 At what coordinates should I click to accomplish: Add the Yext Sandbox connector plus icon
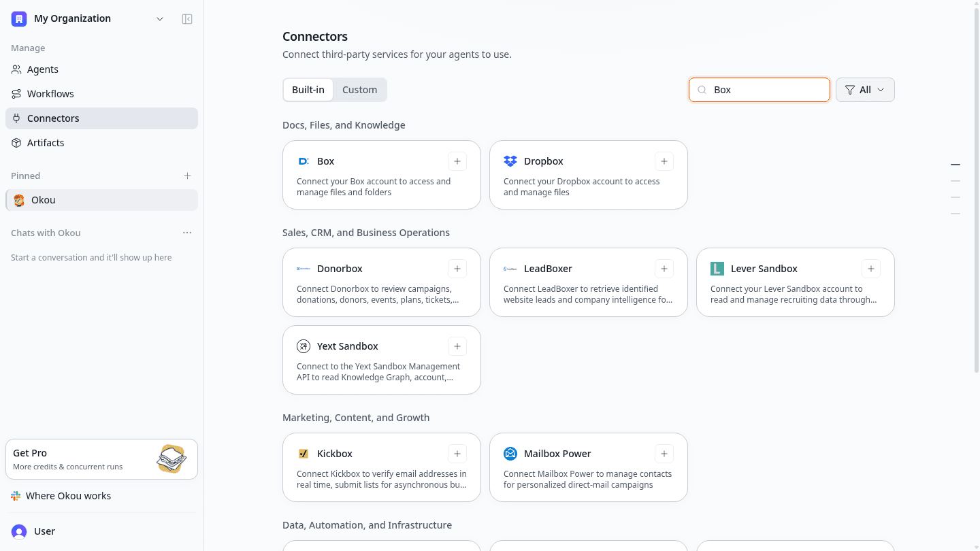coord(457,346)
